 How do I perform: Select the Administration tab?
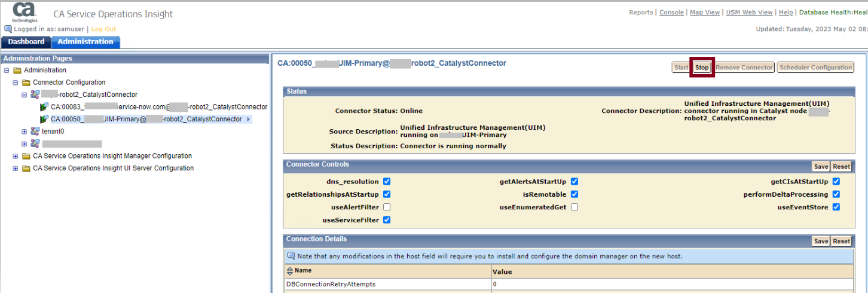pos(85,42)
